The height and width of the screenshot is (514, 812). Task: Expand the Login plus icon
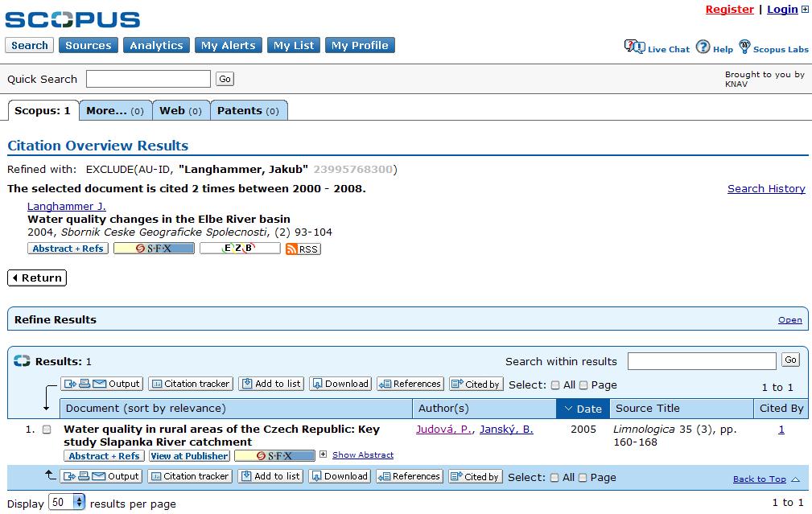806,10
